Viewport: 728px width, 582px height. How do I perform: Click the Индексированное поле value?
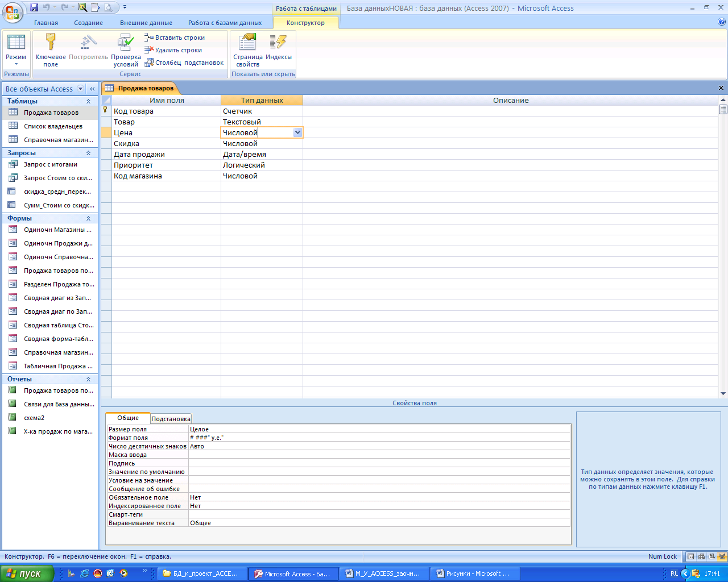click(x=379, y=506)
